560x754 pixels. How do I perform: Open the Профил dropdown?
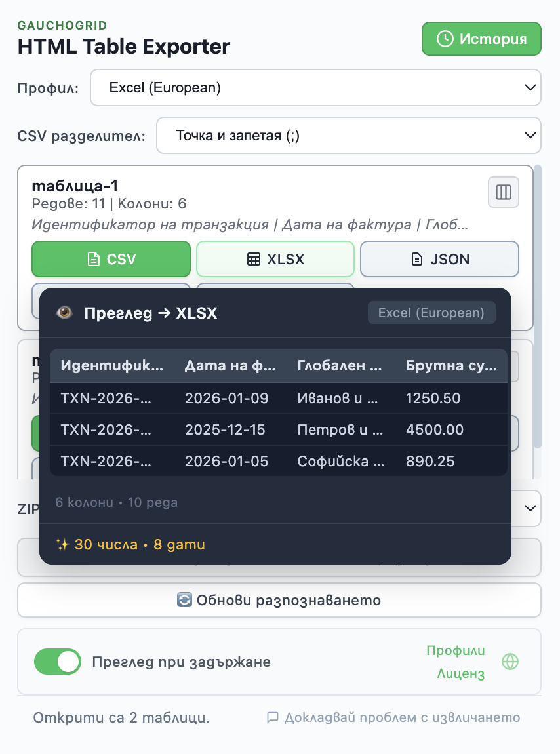315,87
